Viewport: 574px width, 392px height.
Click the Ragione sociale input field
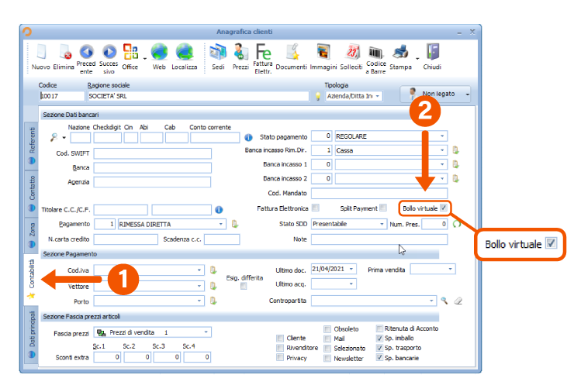[x=199, y=96]
